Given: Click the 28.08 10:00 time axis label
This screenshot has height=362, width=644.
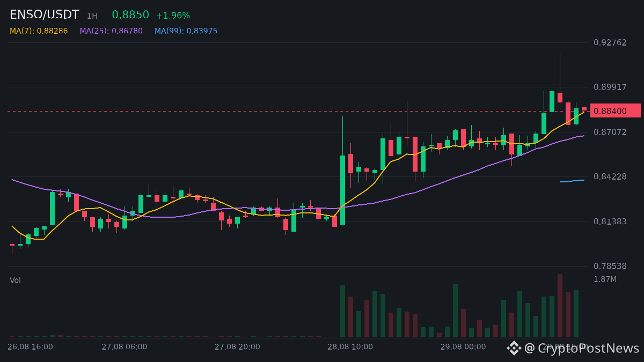Looking at the screenshot, I should coord(350,347).
